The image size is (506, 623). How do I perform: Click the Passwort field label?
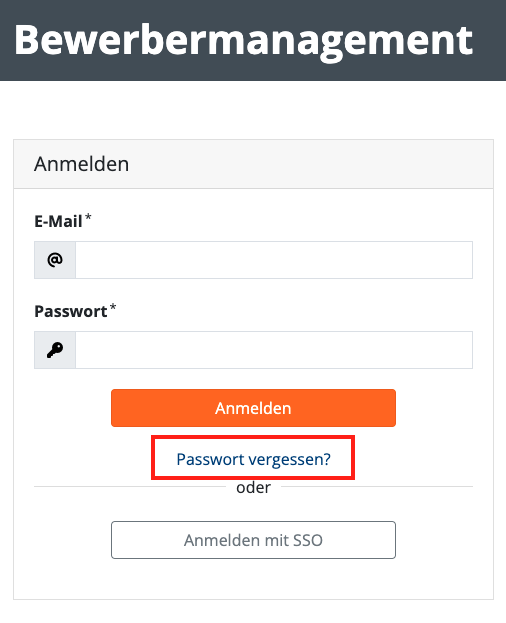click(x=71, y=312)
